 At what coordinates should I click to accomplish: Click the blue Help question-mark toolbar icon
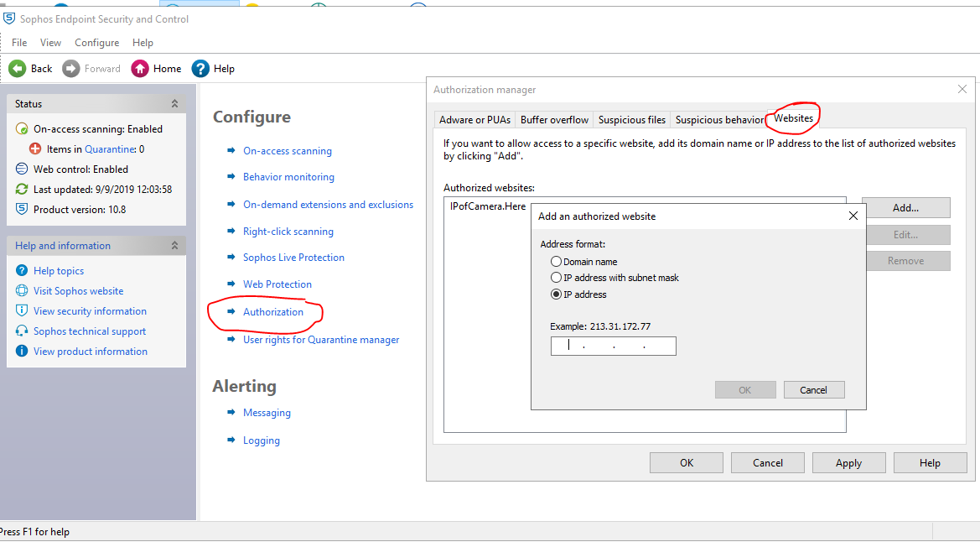tap(200, 68)
